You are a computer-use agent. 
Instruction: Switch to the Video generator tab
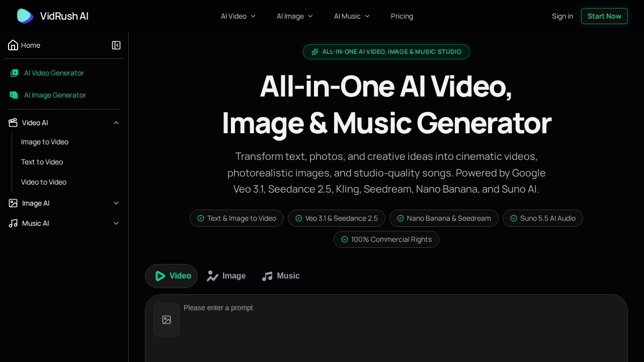172,276
